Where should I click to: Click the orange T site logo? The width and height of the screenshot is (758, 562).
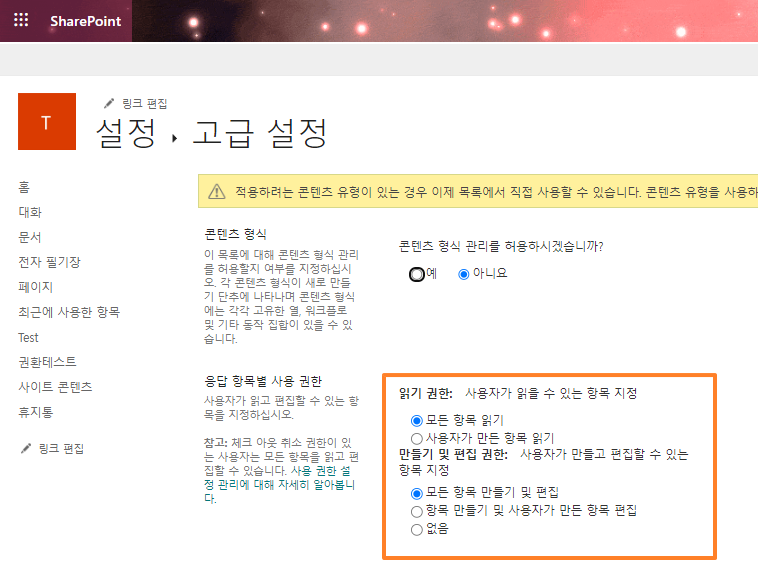pyautogui.click(x=47, y=121)
